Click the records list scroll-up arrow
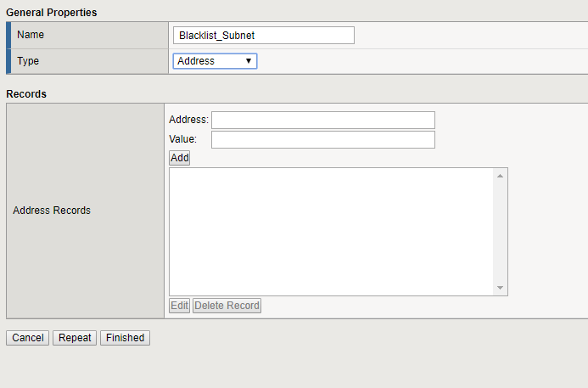Screen dimensions: 588x388 click(501, 176)
